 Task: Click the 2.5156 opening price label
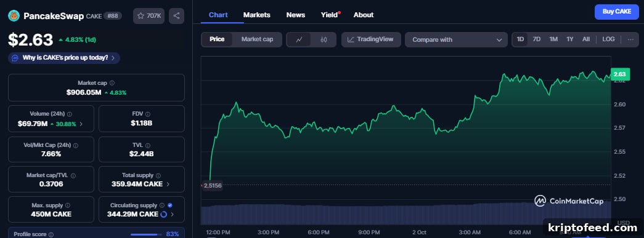coord(212,186)
